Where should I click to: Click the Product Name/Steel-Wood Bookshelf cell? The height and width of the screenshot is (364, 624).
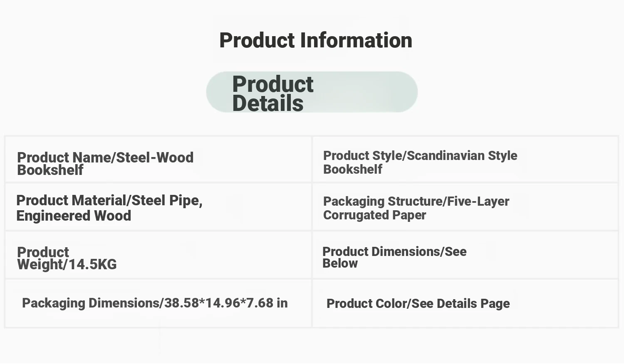pos(158,160)
